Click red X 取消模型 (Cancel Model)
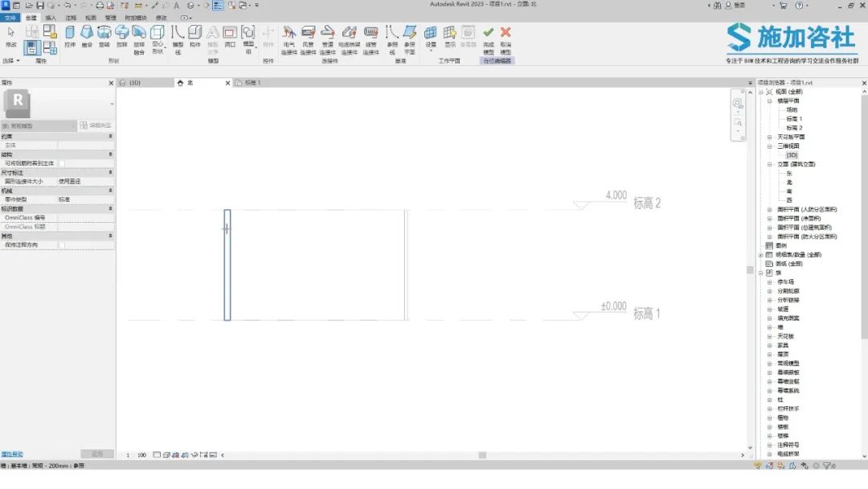Viewport: 868px width, 489px height. pyautogui.click(x=506, y=40)
